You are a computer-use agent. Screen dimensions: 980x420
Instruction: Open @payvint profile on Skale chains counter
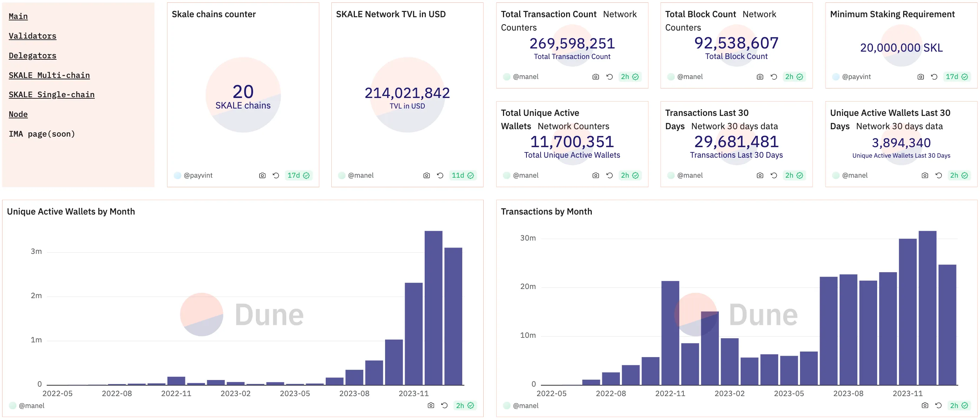tap(198, 176)
